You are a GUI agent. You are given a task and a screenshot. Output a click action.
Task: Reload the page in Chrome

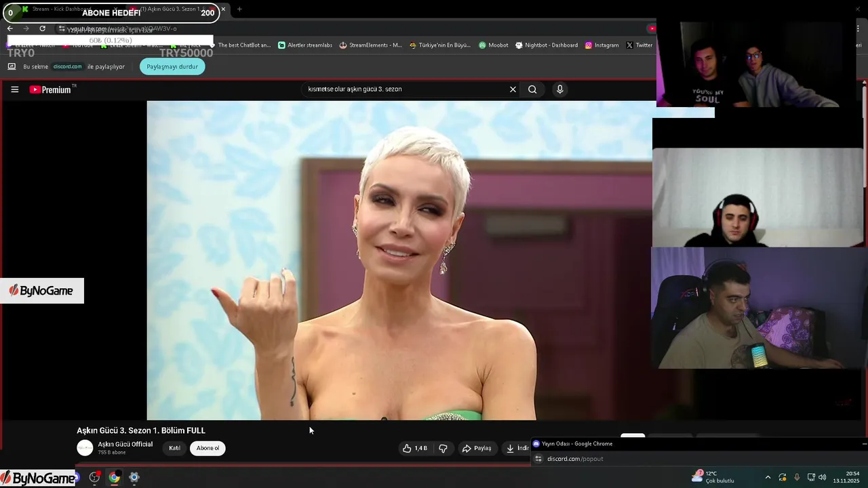coord(42,28)
